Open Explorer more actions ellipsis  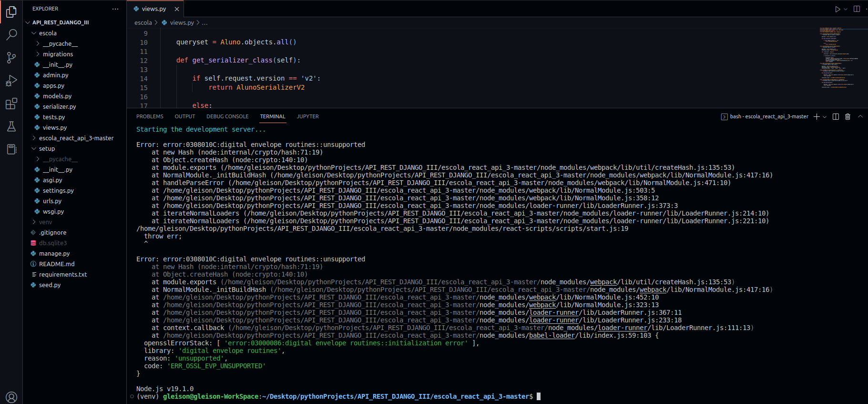pos(115,9)
